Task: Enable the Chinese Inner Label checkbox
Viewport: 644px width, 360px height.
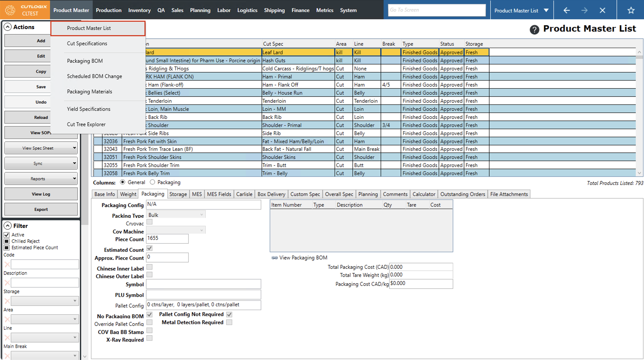Action: tap(149, 267)
